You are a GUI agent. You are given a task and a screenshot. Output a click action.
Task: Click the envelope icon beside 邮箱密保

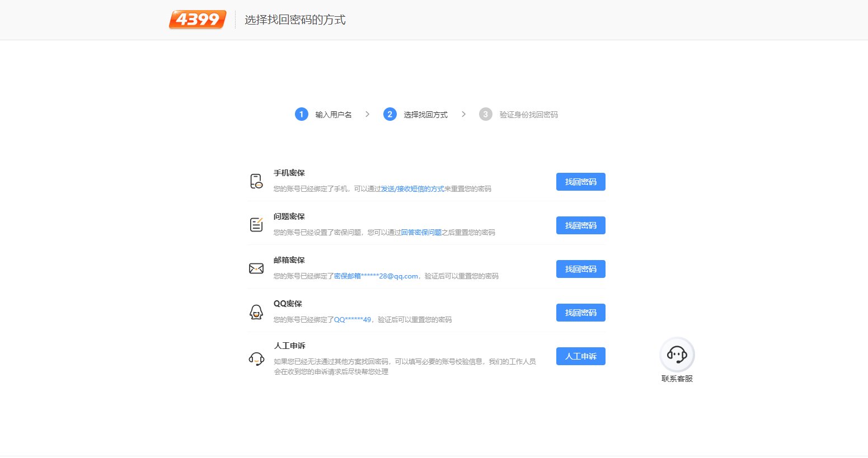256,268
